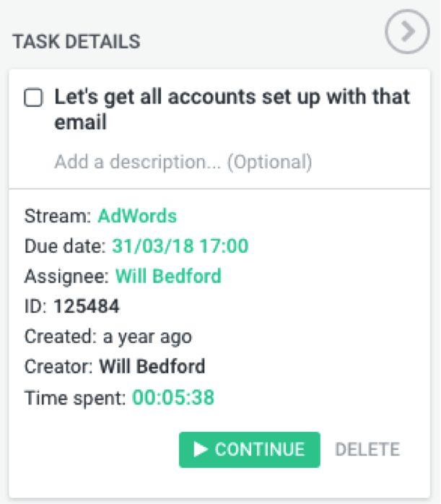
Task: Collapse the Task Details panel with the chevron
Action: [x=407, y=32]
